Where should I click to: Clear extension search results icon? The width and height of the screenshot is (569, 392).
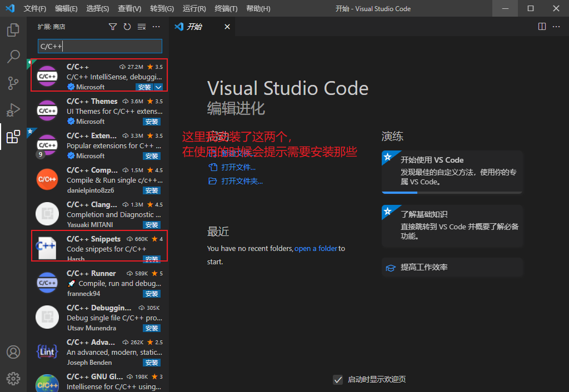(142, 27)
